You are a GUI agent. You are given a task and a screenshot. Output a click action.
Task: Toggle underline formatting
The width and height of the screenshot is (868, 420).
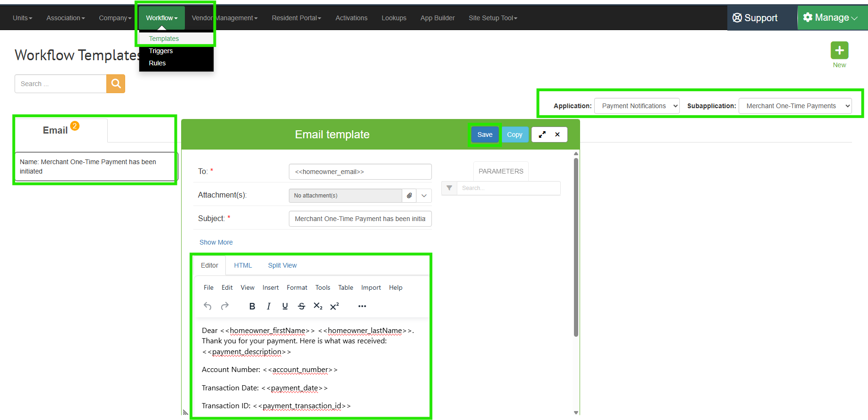[285, 306]
